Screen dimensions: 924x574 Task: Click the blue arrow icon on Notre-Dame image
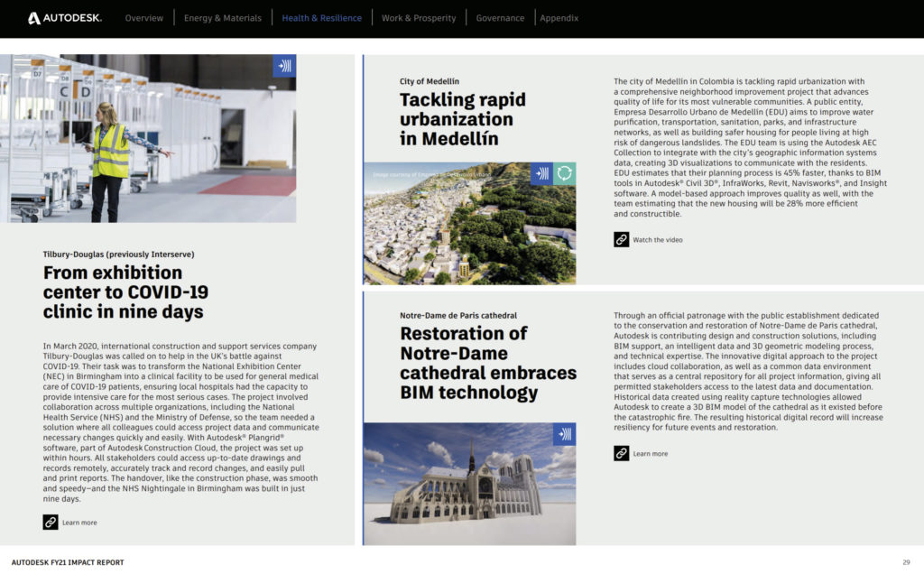(x=565, y=434)
